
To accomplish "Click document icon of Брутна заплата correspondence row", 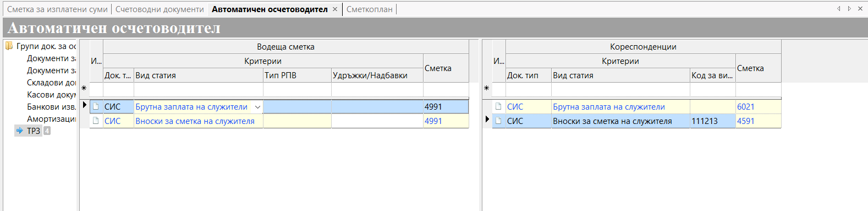I will tap(499, 106).
